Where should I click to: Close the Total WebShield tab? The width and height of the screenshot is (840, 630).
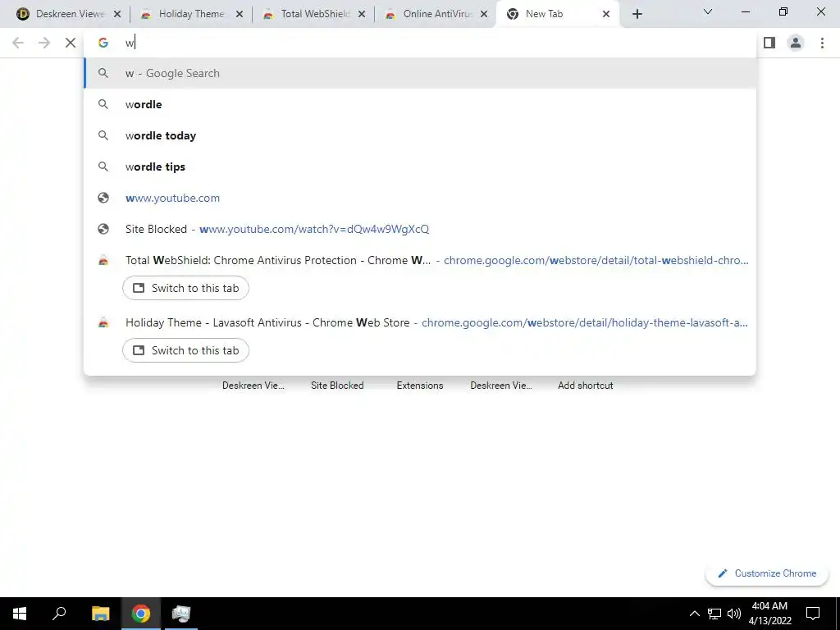[x=362, y=14]
